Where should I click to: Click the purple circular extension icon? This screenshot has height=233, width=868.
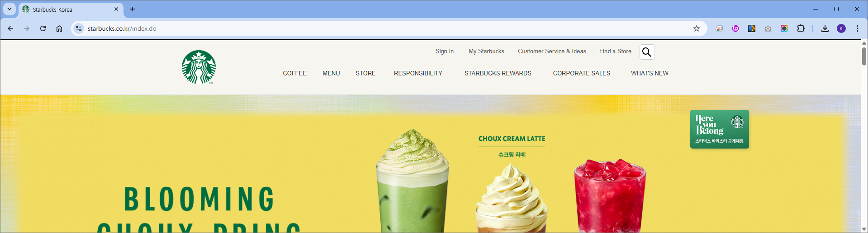point(735,28)
